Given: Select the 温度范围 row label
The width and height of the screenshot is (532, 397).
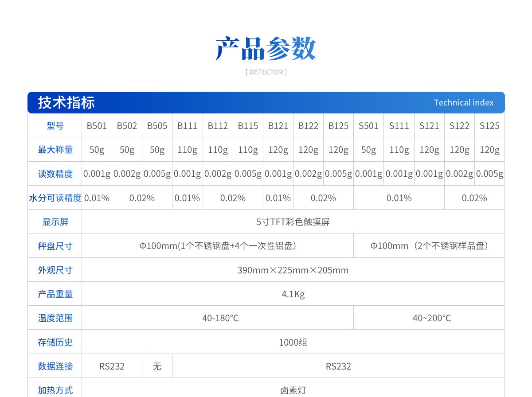Looking at the screenshot, I should [55, 318].
